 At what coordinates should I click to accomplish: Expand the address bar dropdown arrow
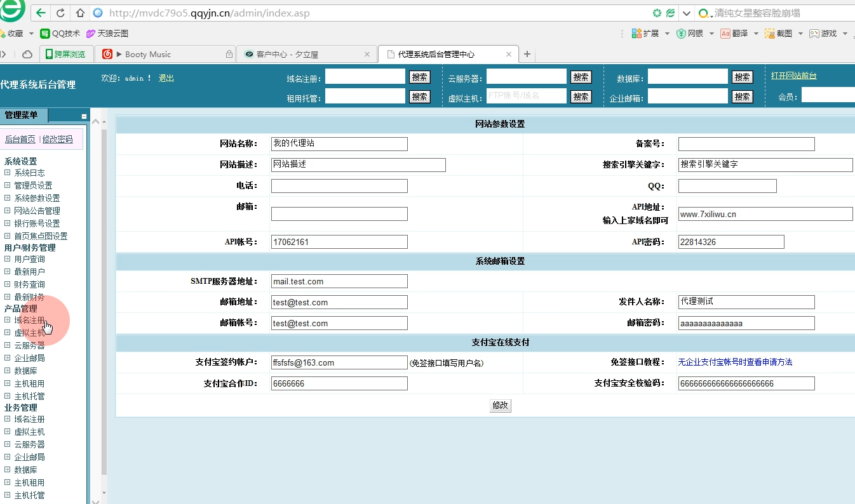tap(687, 13)
